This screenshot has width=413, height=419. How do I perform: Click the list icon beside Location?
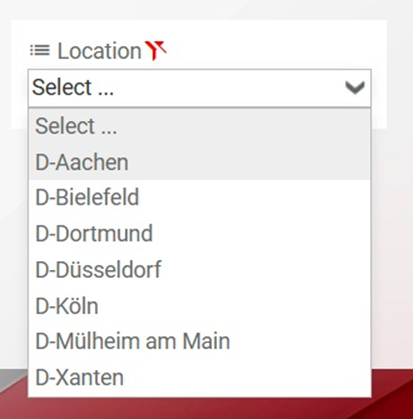tap(40, 51)
